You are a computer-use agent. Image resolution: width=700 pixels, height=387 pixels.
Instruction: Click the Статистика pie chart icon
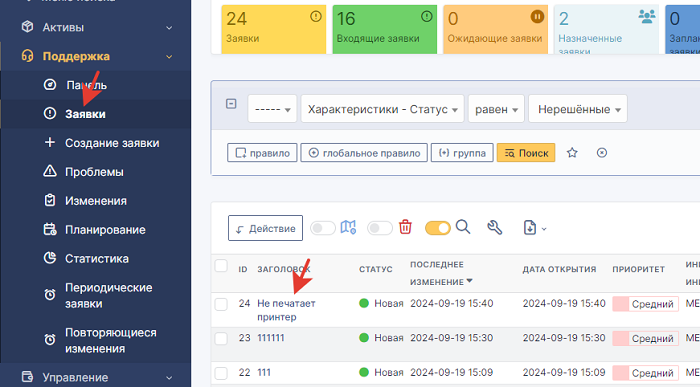[50, 258]
